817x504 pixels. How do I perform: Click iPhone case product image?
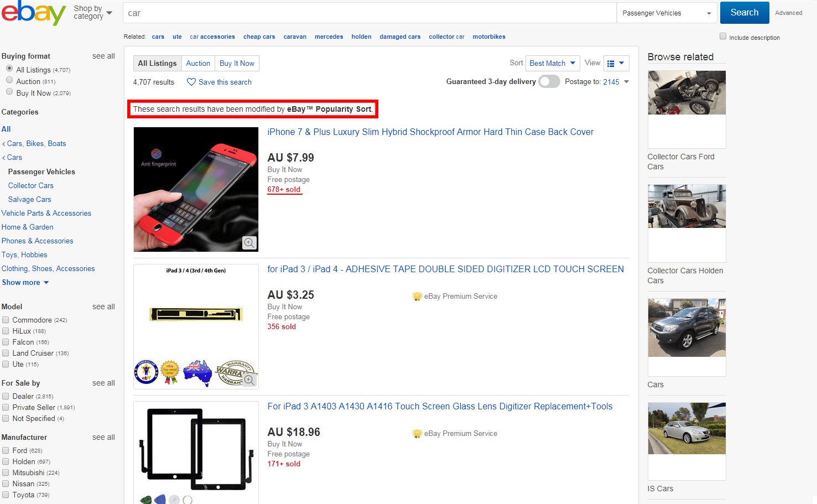tap(196, 189)
